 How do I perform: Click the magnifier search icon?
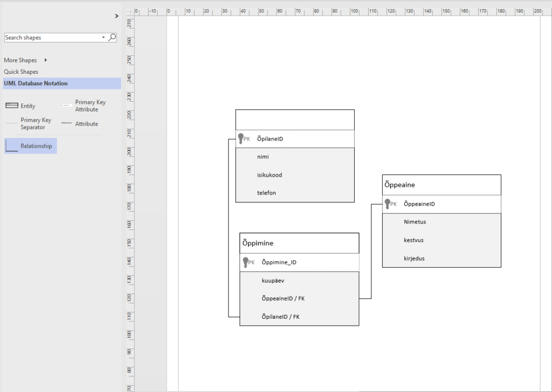click(112, 38)
